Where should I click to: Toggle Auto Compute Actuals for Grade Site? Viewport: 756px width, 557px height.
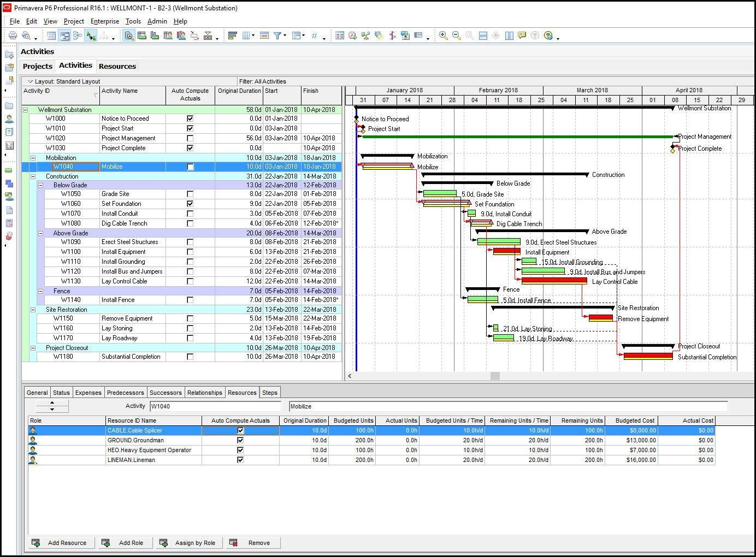click(x=190, y=194)
